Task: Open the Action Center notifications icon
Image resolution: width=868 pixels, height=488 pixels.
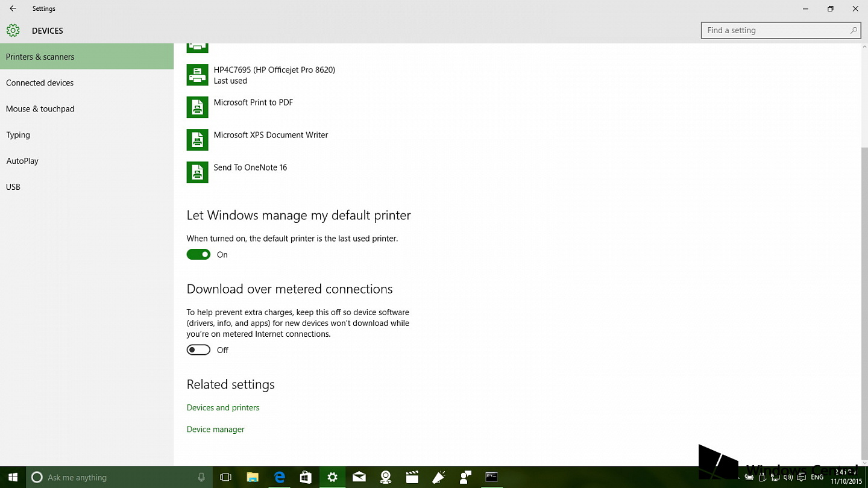Action: point(801,477)
